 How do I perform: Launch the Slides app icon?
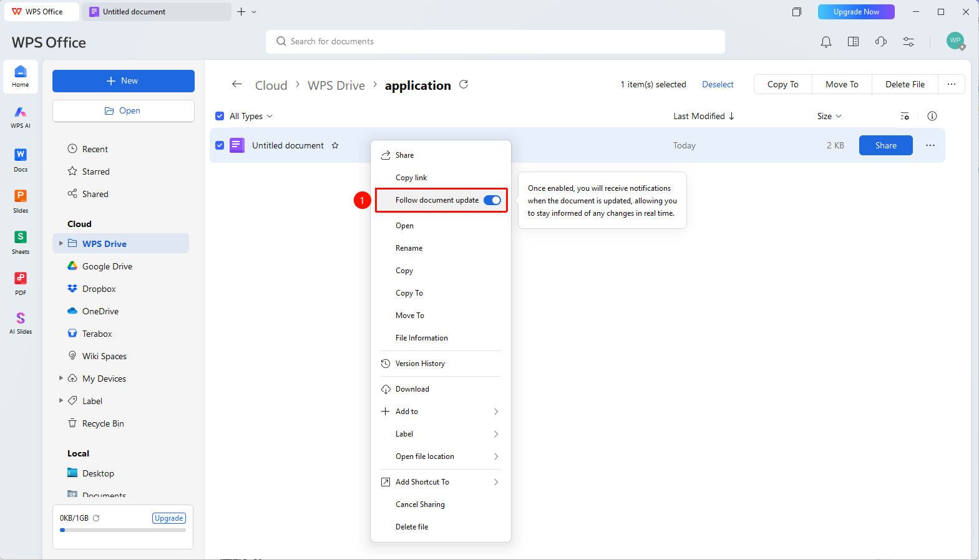[21, 201]
